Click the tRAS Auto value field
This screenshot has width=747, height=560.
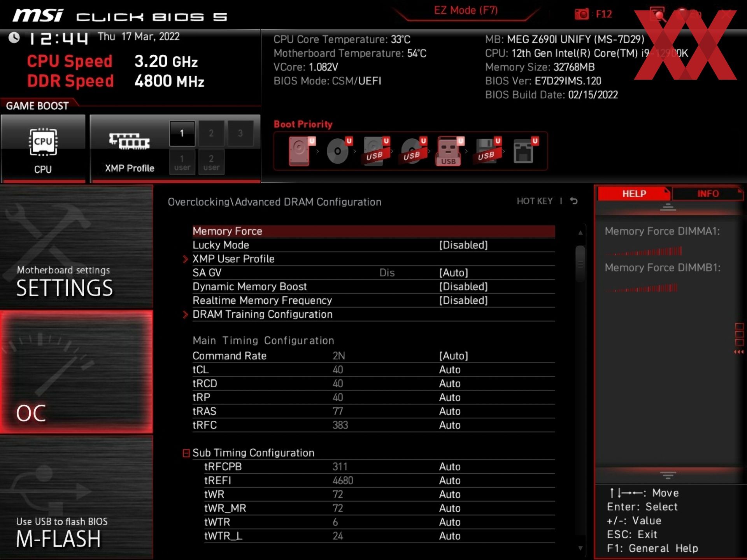coord(450,411)
